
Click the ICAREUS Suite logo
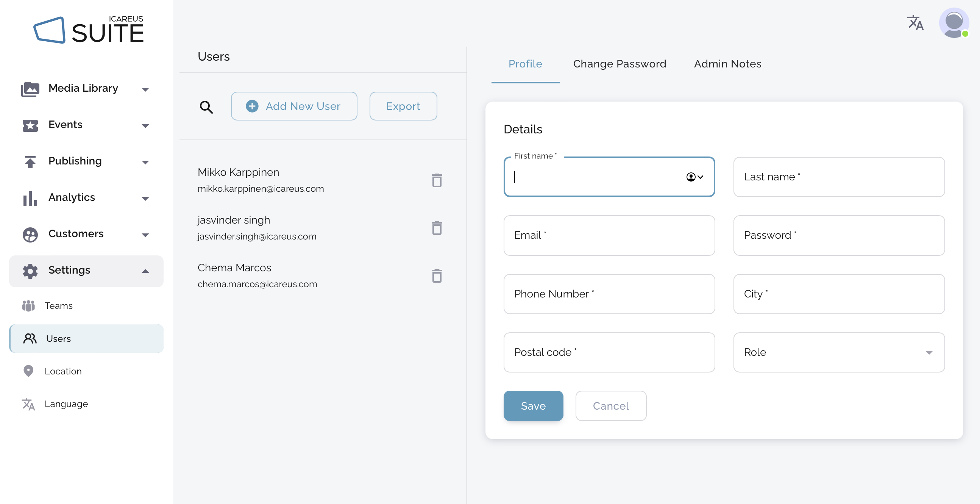(x=88, y=30)
